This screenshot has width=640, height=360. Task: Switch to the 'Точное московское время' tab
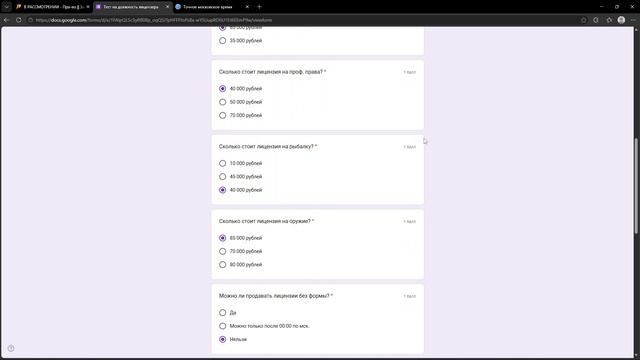212,7
